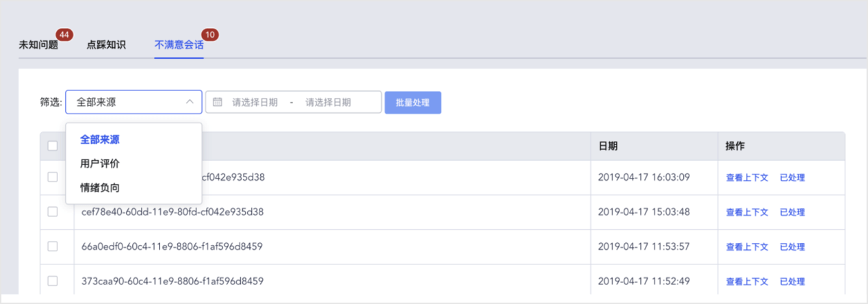The height and width of the screenshot is (304, 868).
Task: Click the end date 请选择日期 field
Action: click(x=328, y=102)
